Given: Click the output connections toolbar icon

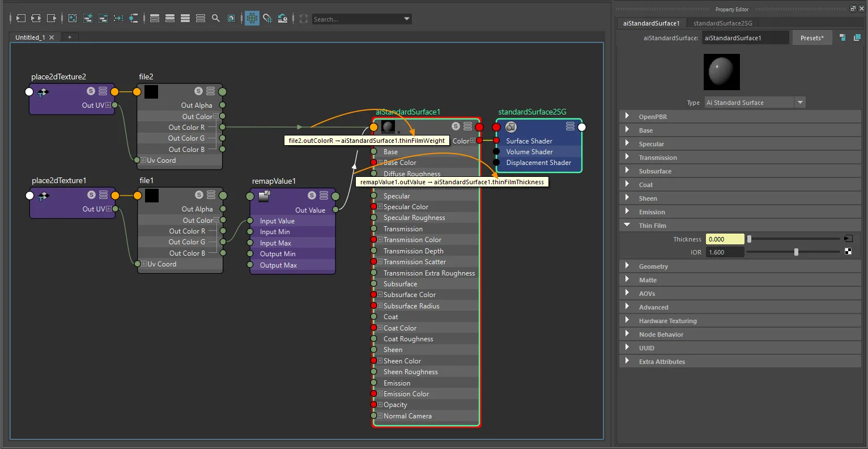Looking at the screenshot, I should coord(52,19).
